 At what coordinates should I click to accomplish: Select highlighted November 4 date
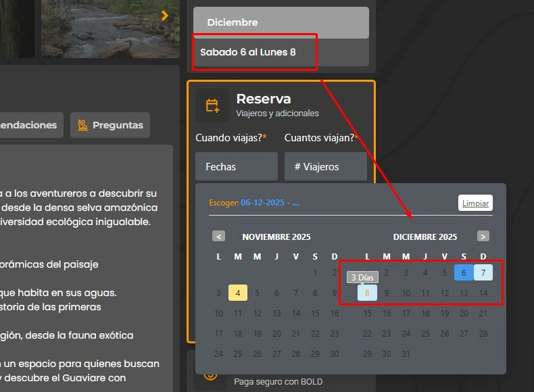(x=238, y=293)
